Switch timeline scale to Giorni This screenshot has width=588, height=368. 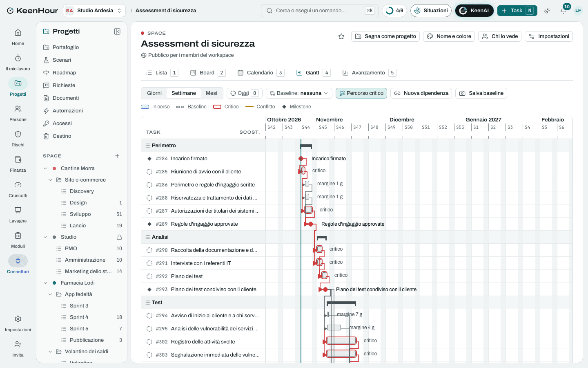pos(154,93)
